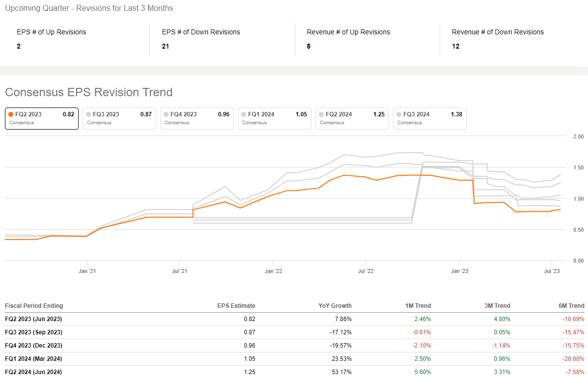Open the FQ2 2023 (Jun 2023) table row
588x378 pixels.
coord(33,319)
